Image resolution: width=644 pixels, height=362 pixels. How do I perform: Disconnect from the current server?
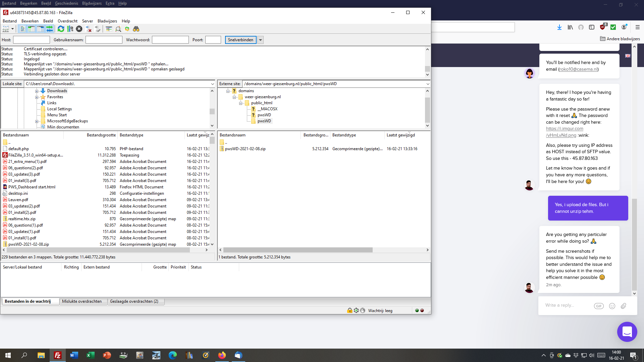[88, 29]
